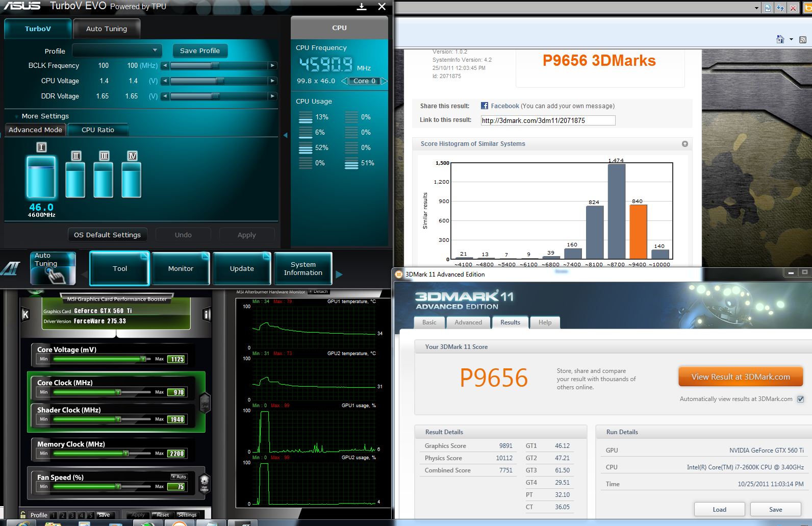
Task: Click the Core Clock 970 value box
Action: (177, 392)
